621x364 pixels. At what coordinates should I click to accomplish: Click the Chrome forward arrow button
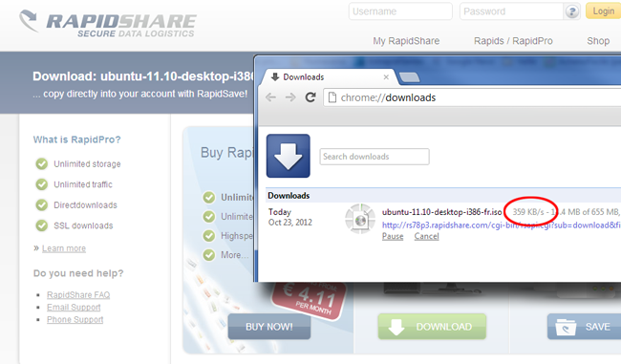290,97
